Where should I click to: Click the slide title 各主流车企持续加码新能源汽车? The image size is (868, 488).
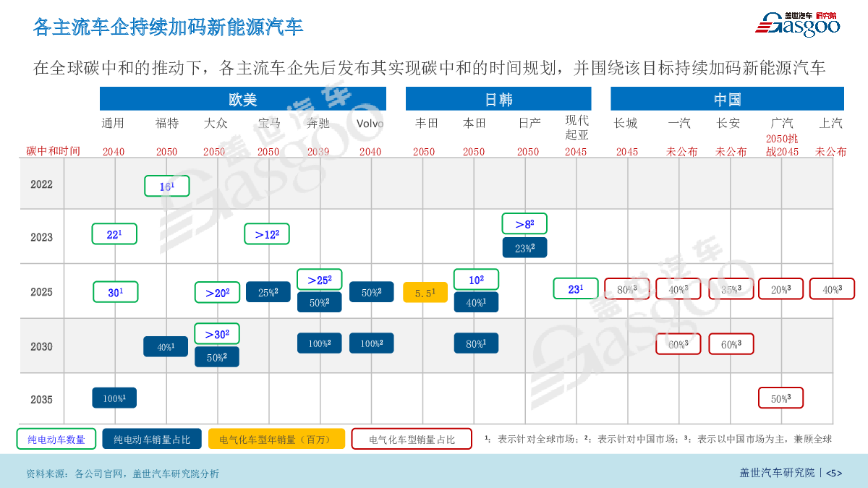[x=168, y=27]
